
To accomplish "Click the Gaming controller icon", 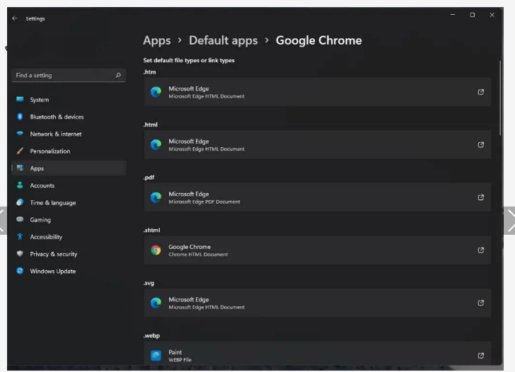I will pyautogui.click(x=20, y=219).
